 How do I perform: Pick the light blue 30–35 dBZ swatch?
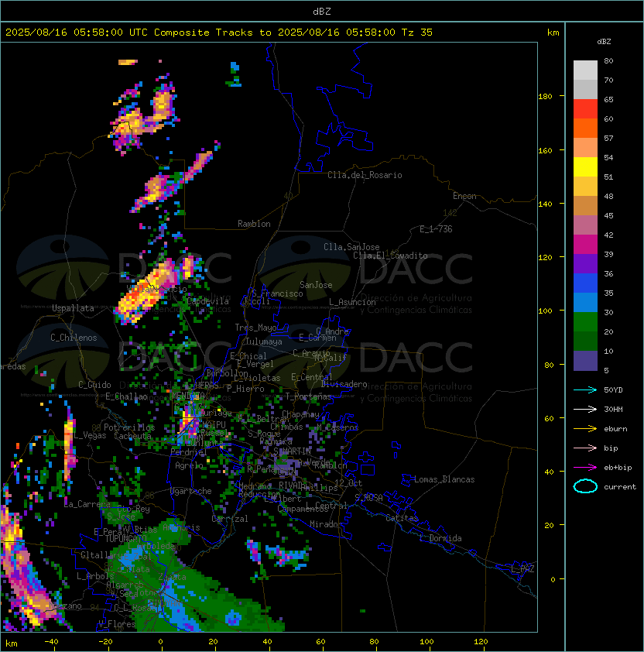(x=585, y=302)
